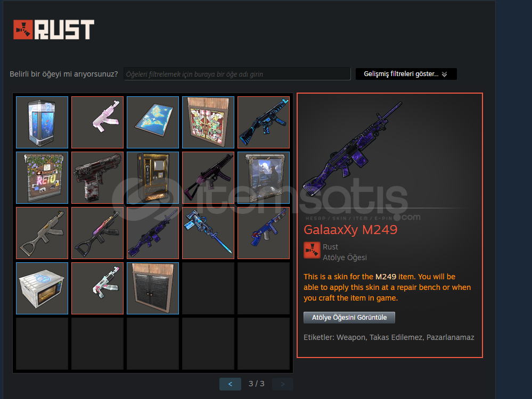Select the blood-stained semi-auto pistol skin
The image size is (532, 399).
(x=97, y=178)
